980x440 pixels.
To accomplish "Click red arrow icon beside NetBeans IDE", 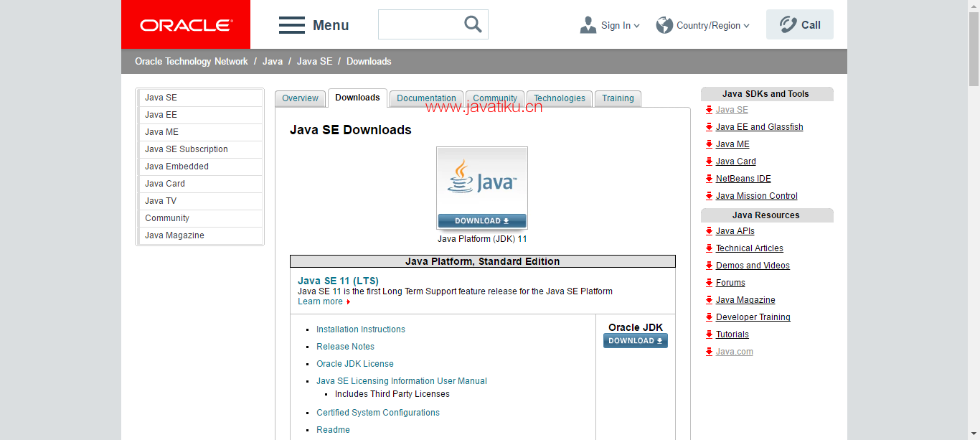I will coord(709,179).
